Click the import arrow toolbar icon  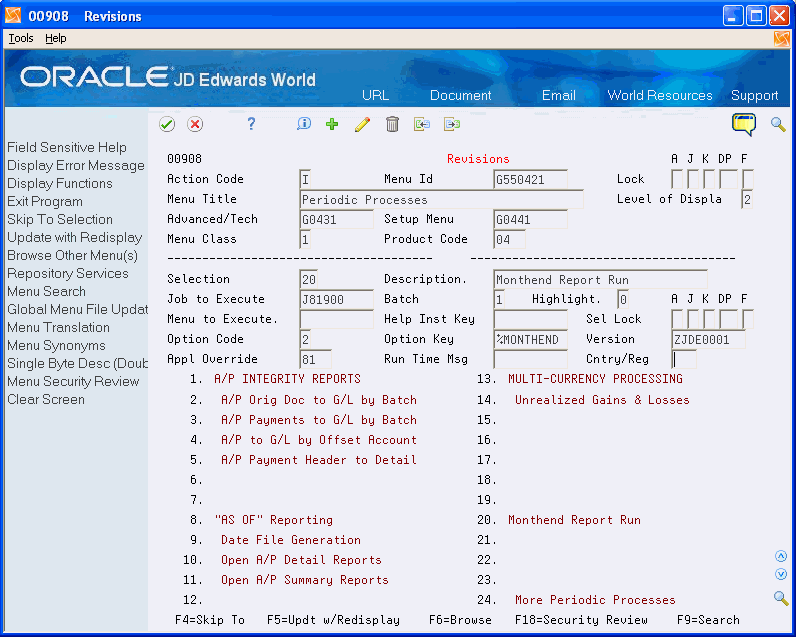tap(422, 124)
